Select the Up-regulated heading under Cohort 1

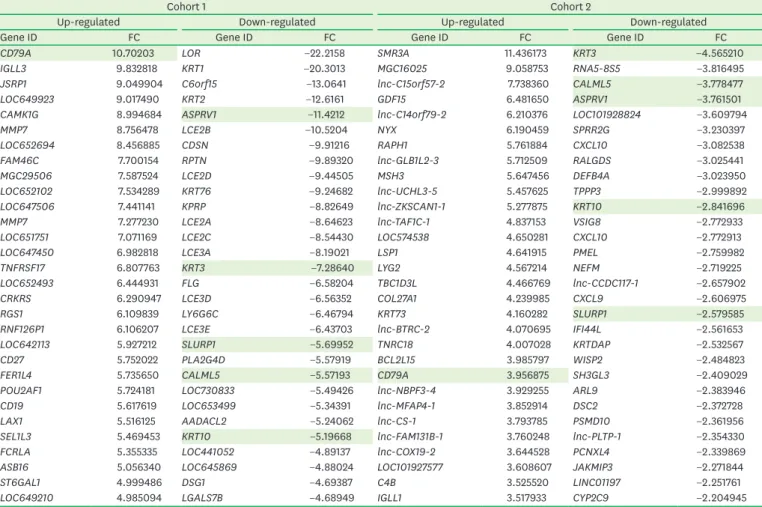pyautogui.click(x=88, y=22)
